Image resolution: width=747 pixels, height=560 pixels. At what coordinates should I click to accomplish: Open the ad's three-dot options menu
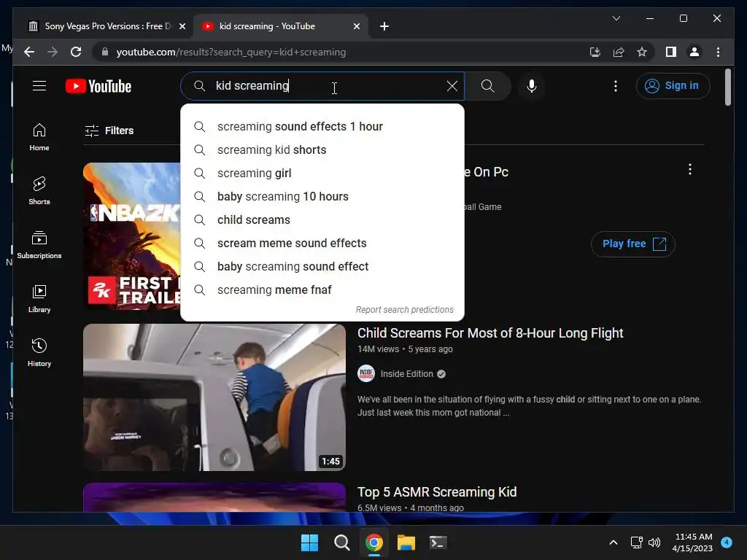690,169
